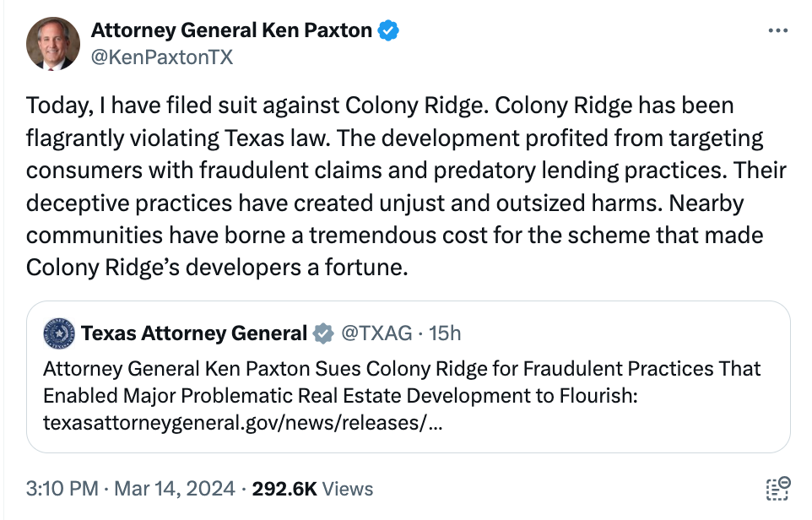Click the dashed note icon with minus badge
This screenshot has width=812, height=520.
(x=777, y=489)
